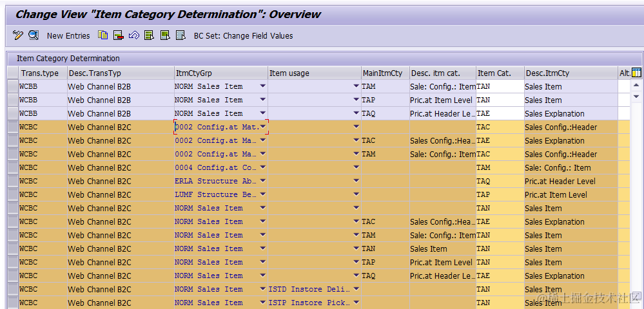Viewport: 644px width, 309px height.
Task: Select the LUMF Structure row via its selector
Action: pyautogui.click(x=13, y=194)
